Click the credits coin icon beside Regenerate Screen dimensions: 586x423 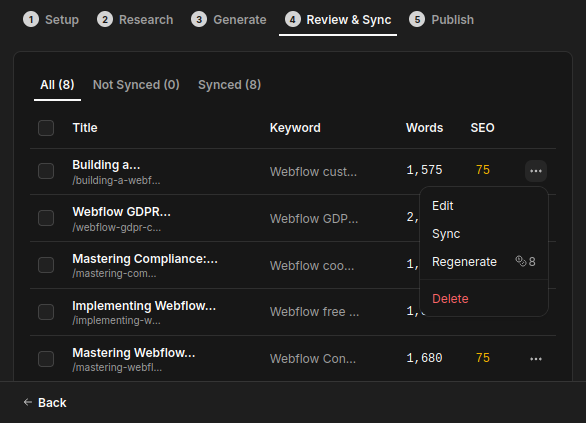(521, 261)
